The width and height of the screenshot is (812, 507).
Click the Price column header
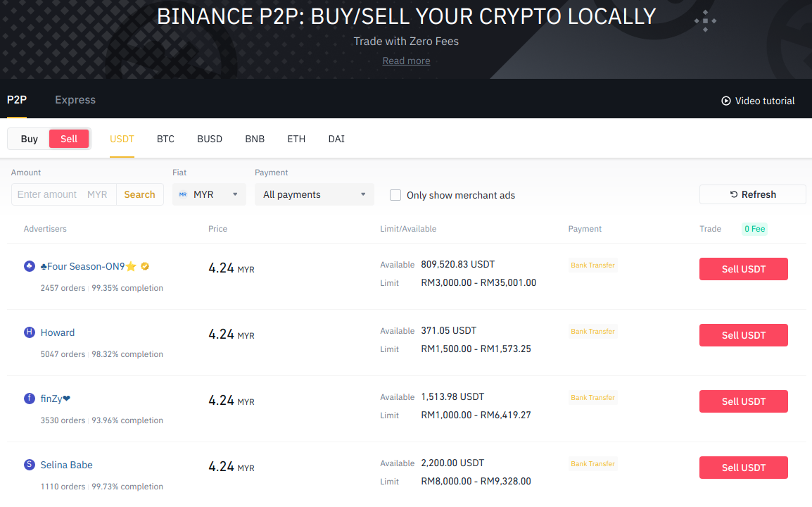tap(217, 229)
